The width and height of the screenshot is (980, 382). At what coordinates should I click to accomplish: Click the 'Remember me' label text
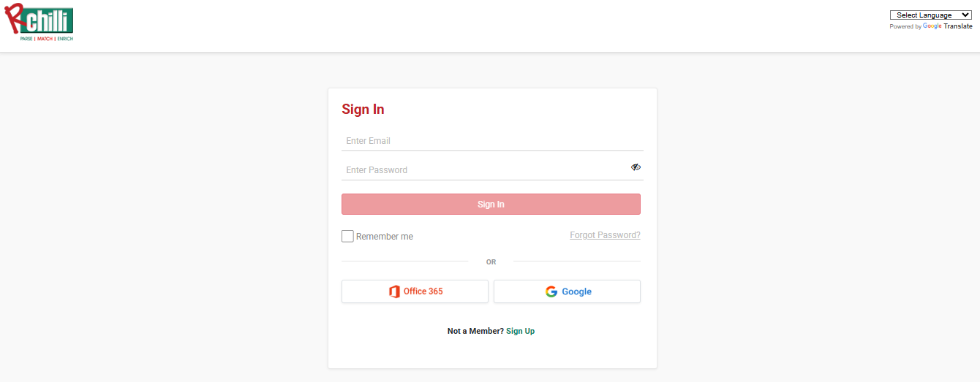point(385,237)
